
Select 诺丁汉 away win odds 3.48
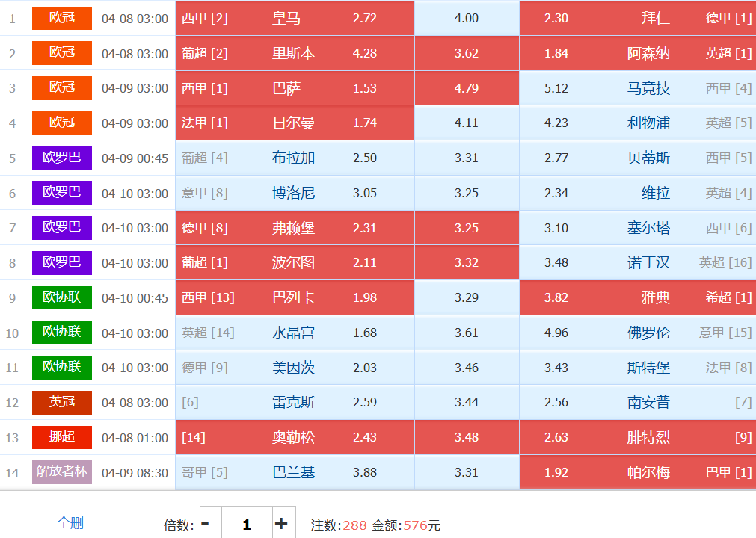pyautogui.click(x=638, y=262)
